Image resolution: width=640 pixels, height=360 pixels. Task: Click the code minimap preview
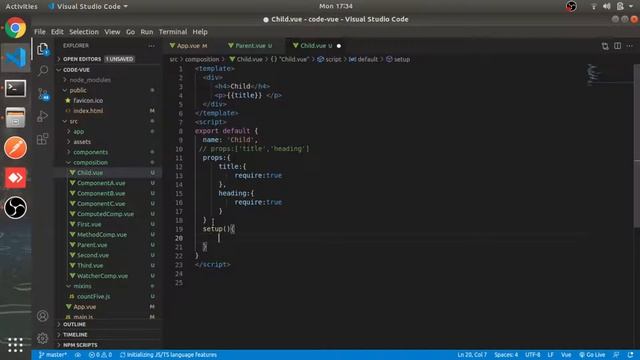[609, 74]
